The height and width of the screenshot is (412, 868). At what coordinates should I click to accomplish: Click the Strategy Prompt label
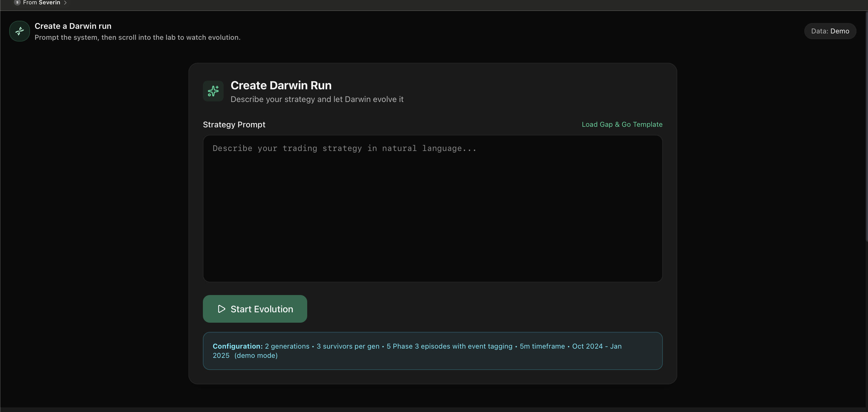[x=234, y=125]
